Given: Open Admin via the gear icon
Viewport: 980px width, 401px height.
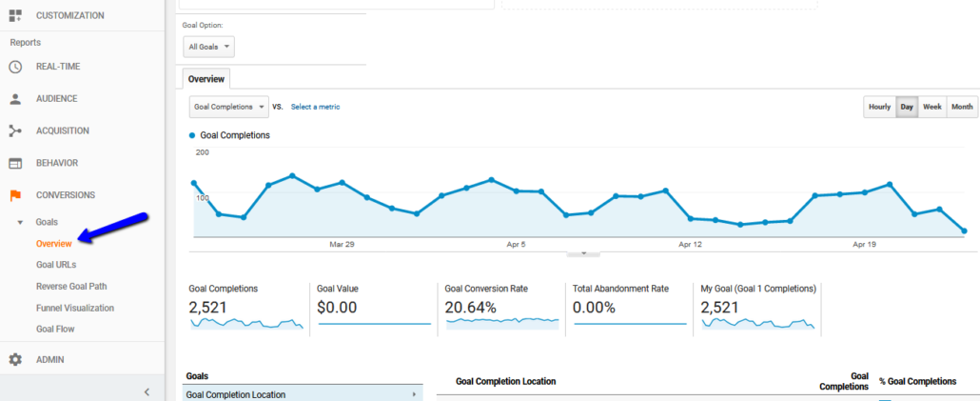Looking at the screenshot, I should [x=15, y=360].
